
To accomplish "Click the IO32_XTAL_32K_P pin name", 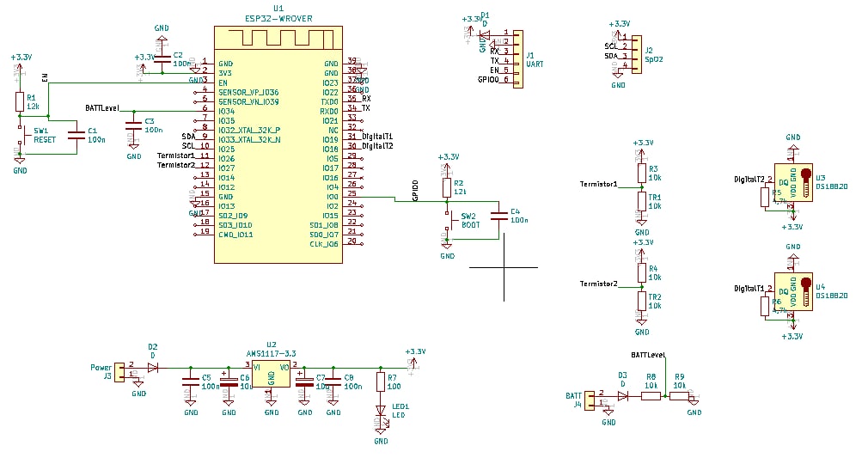I will point(249,130).
